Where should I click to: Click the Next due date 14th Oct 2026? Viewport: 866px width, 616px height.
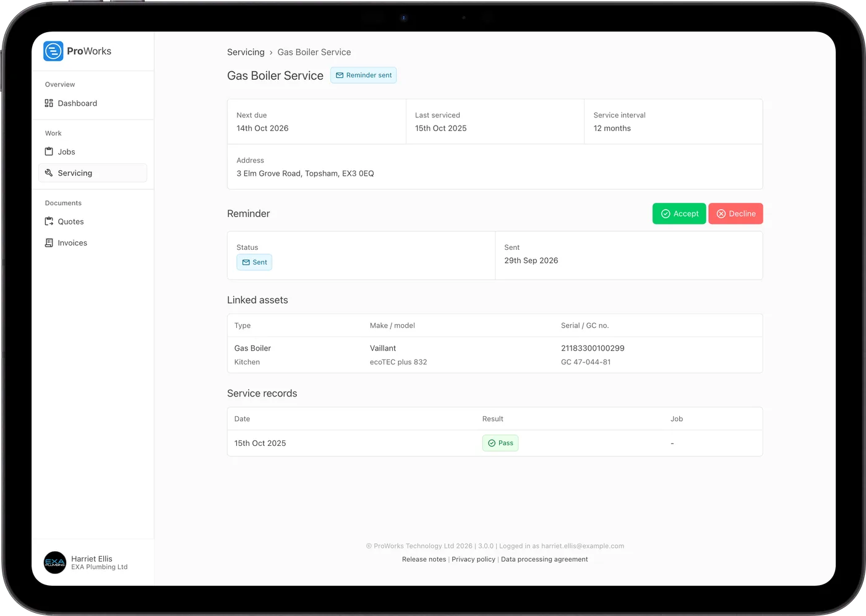(x=262, y=129)
